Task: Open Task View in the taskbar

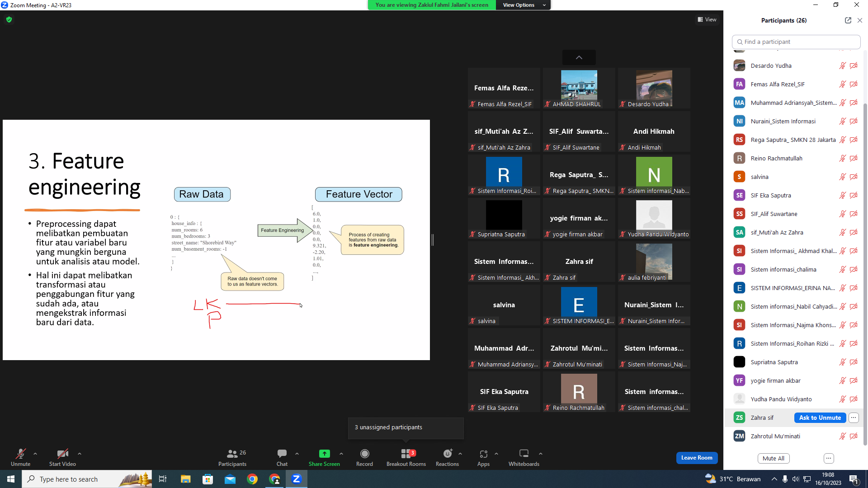Action: point(163,479)
